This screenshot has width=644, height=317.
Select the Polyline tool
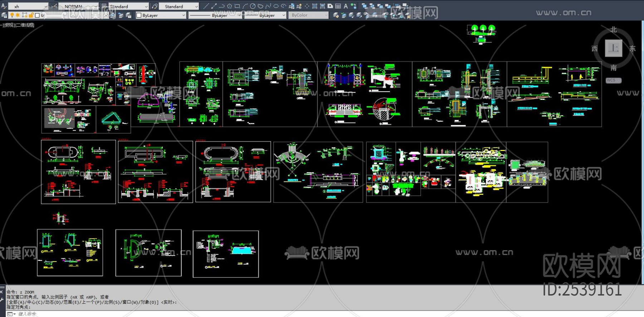point(221,6)
